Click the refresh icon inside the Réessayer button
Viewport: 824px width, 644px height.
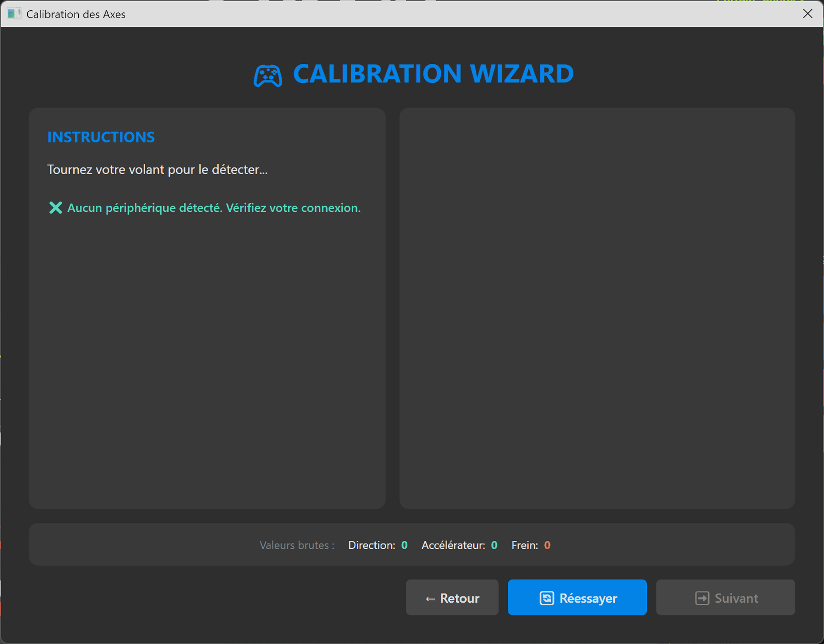546,598
